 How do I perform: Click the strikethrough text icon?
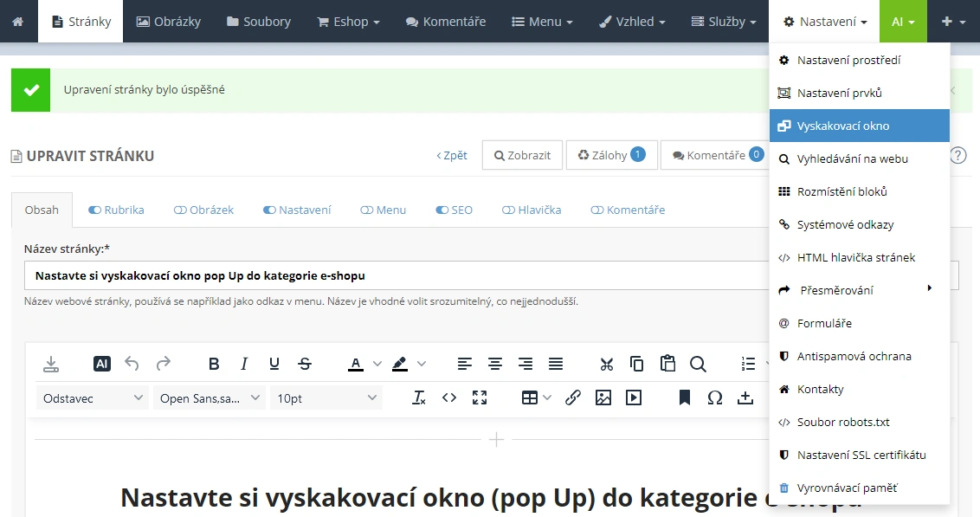click(x=305, y=365)
